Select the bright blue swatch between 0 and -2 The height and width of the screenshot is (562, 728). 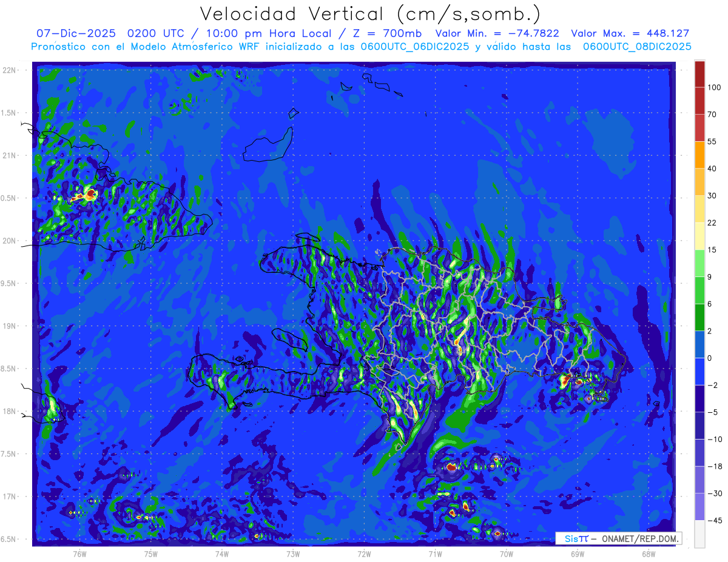point(699,371)
